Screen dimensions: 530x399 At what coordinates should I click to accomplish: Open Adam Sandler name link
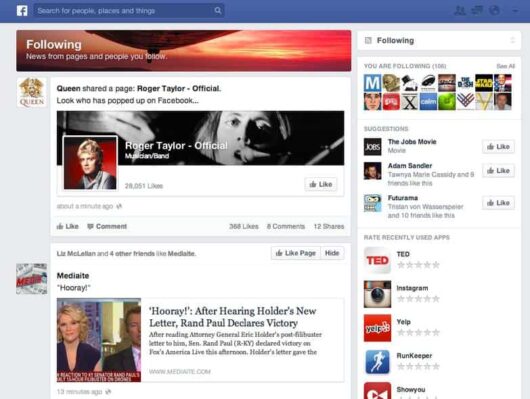[410, 166]
